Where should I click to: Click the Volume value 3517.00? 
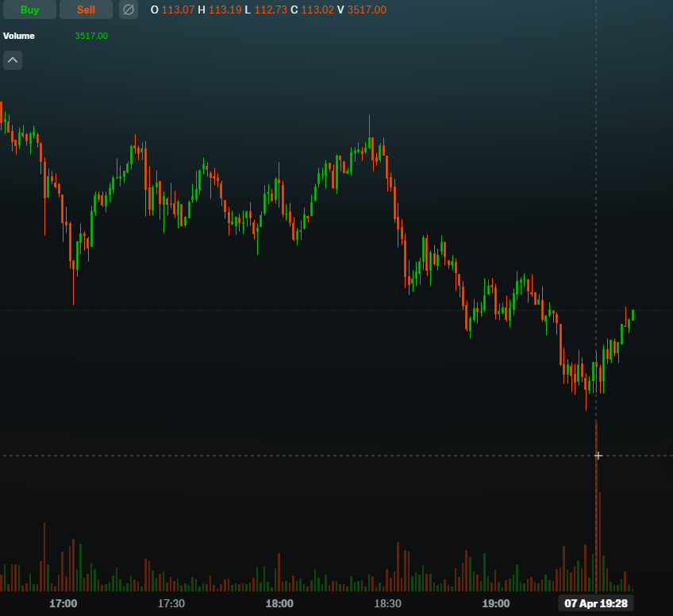pyautogui.click(x=91, y=36)
